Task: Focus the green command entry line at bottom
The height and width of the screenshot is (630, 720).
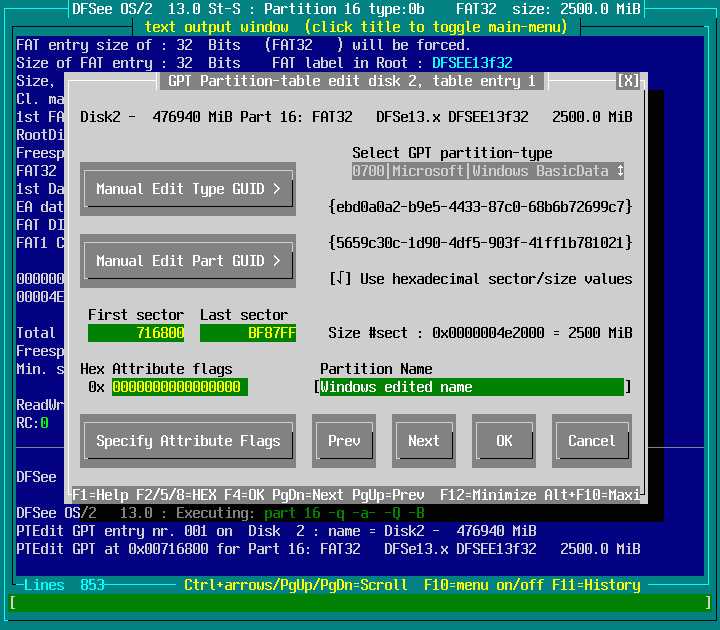Action: 360,603
